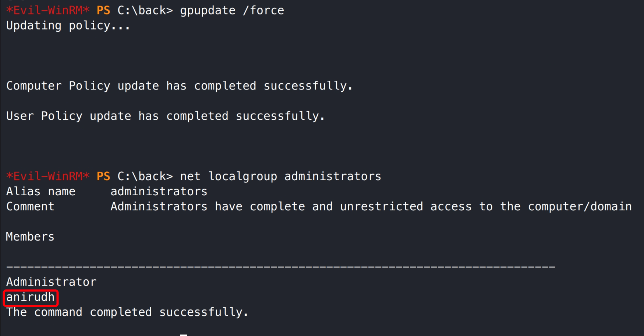
Task: Click the lowercase "administrators" alias value
Action: pos(159,192)
